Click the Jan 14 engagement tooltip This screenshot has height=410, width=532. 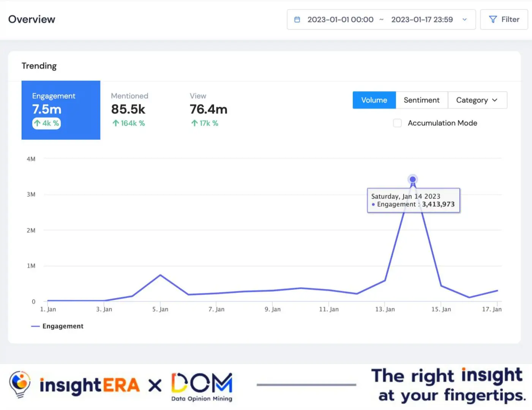[413, 200]
